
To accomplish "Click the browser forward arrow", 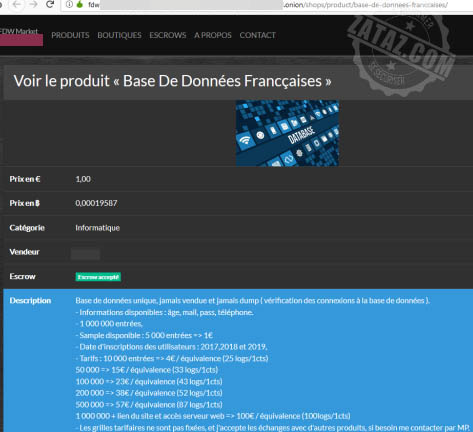I will 33,4.
